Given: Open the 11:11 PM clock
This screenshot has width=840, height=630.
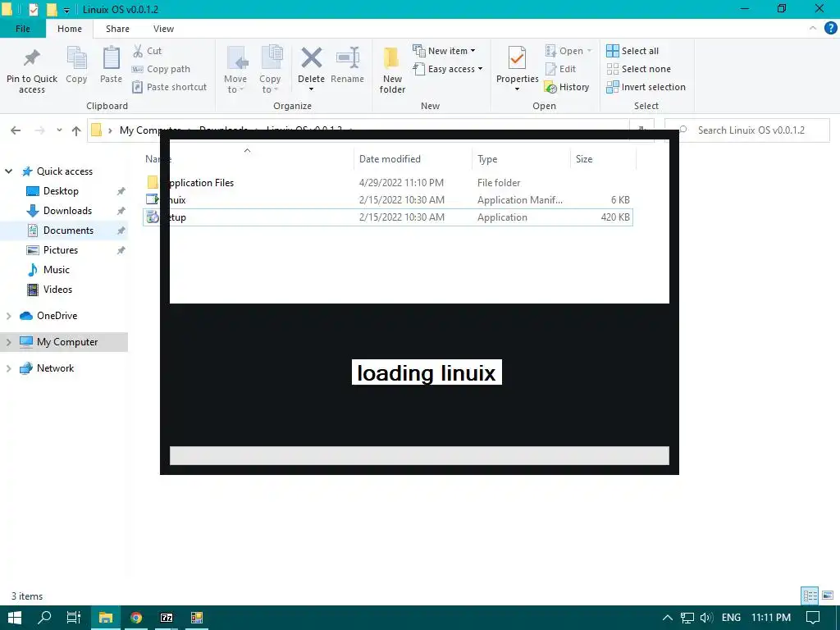Looking at the screenshot, I should pos(771,618).
